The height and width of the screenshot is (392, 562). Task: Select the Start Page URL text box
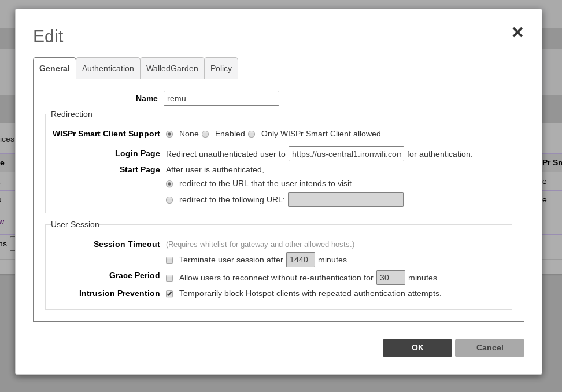click(x=346, y=199)
